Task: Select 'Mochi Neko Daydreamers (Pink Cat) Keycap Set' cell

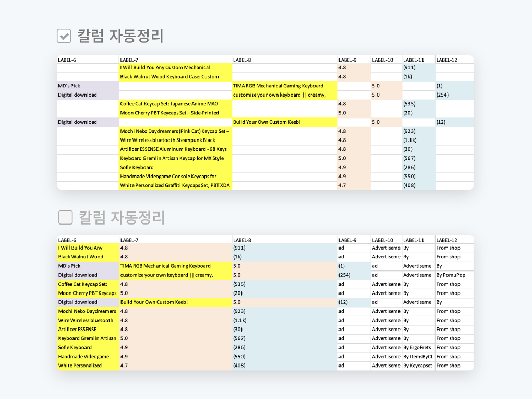Action: [x=175, y=131]
